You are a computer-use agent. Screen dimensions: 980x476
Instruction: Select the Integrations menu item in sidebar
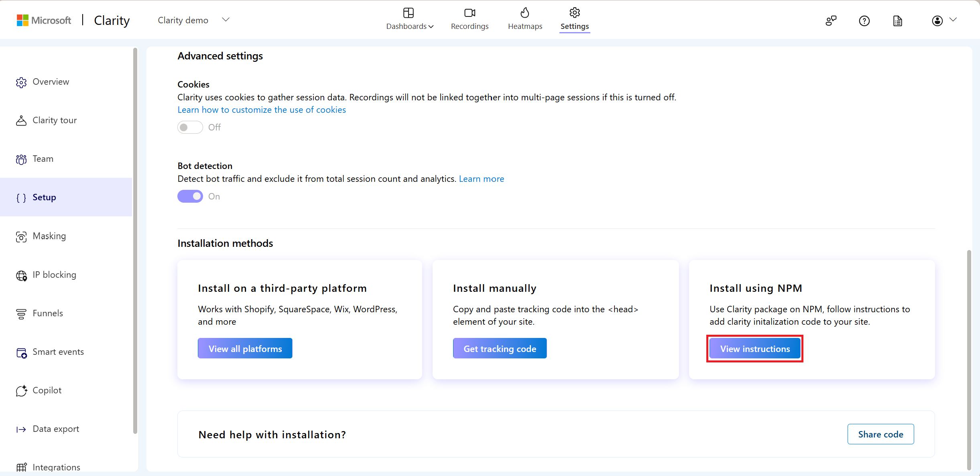point(56,467)
